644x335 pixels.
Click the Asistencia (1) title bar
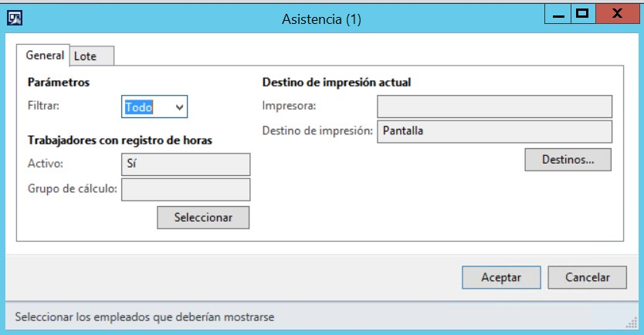click(321, 19)
